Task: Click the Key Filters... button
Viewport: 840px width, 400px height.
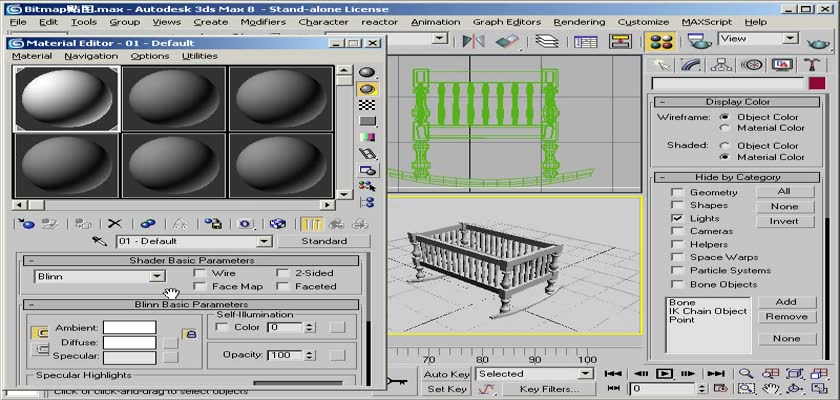Action: point(549,389)
